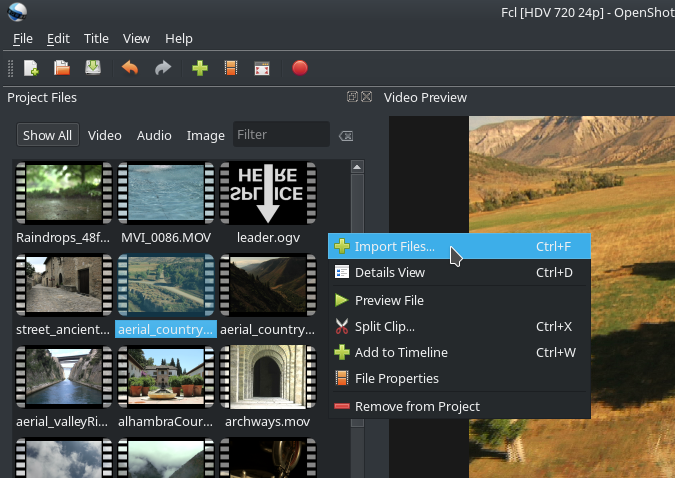Screen dimensions: 675x478
Task: Toggle the Audio filter button
Action: (154, 135)
